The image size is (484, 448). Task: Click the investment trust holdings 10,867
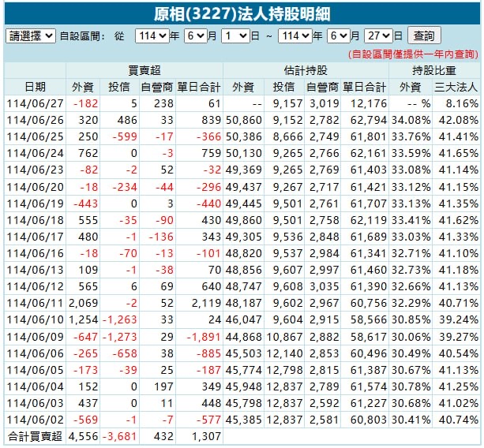284,337
